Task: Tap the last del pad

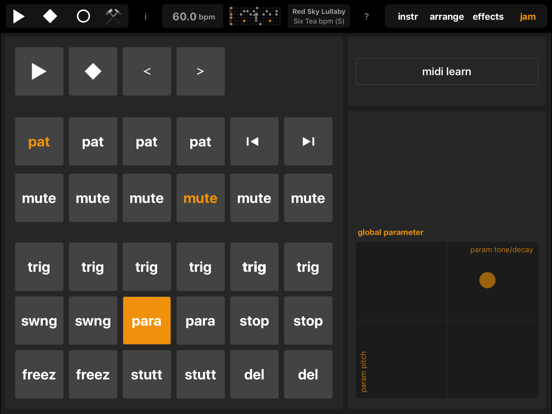Action: (308, 375)
